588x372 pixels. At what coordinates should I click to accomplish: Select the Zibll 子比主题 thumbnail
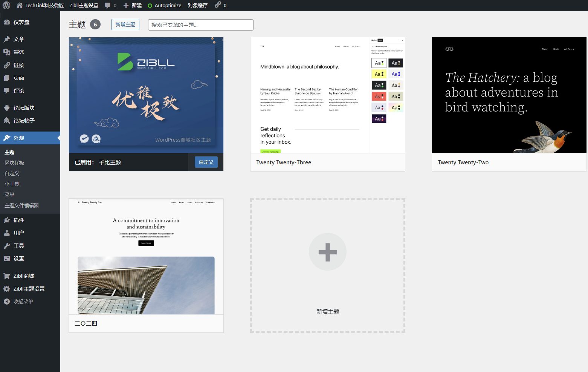tap(146, 95)
